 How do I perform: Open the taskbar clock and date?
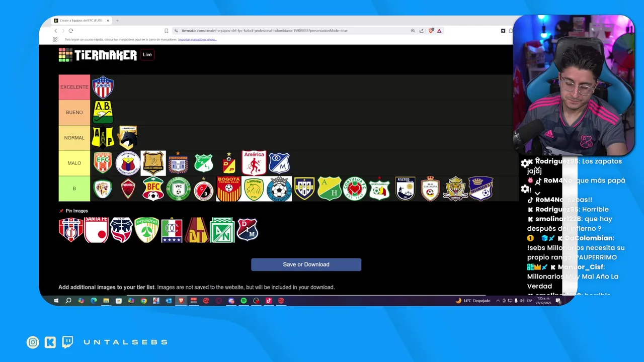(x=543, y=301)
